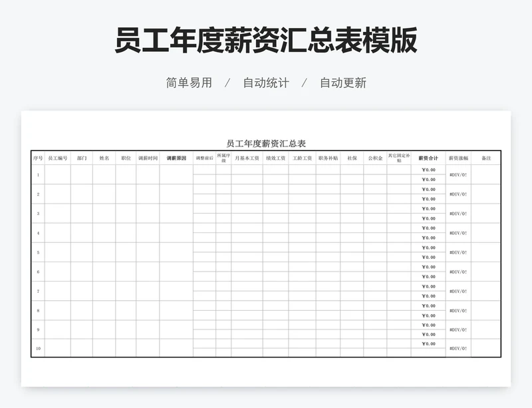Click the #DIV/0! cell in row 8
The image size is (532, 408).
pyautogui.click(x=458, y=311)
